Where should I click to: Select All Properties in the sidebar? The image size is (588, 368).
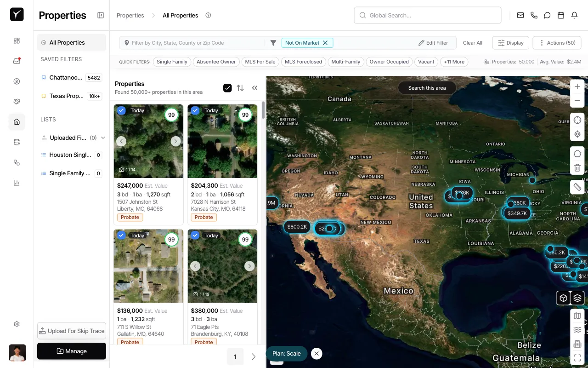(67, 42)
